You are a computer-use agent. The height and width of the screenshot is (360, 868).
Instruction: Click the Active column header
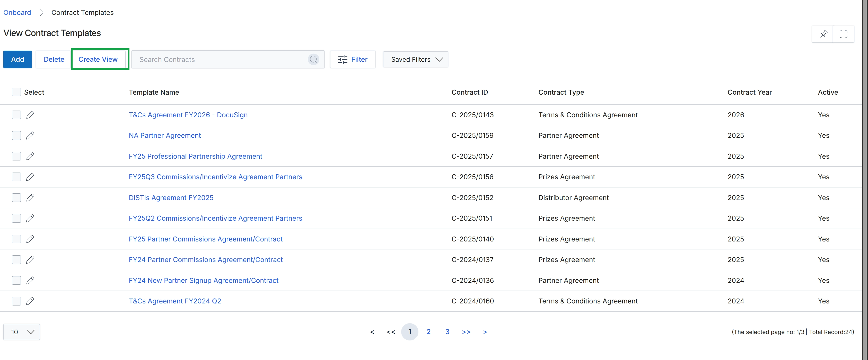tap(828, 92)
